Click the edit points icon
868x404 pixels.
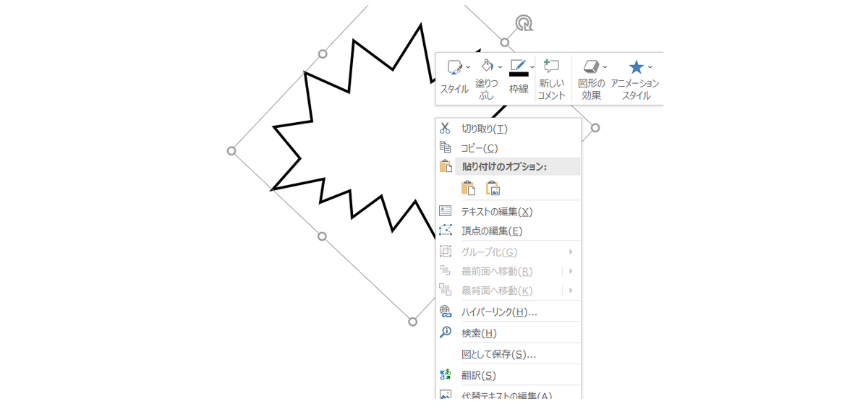click(x=446, y=230)
